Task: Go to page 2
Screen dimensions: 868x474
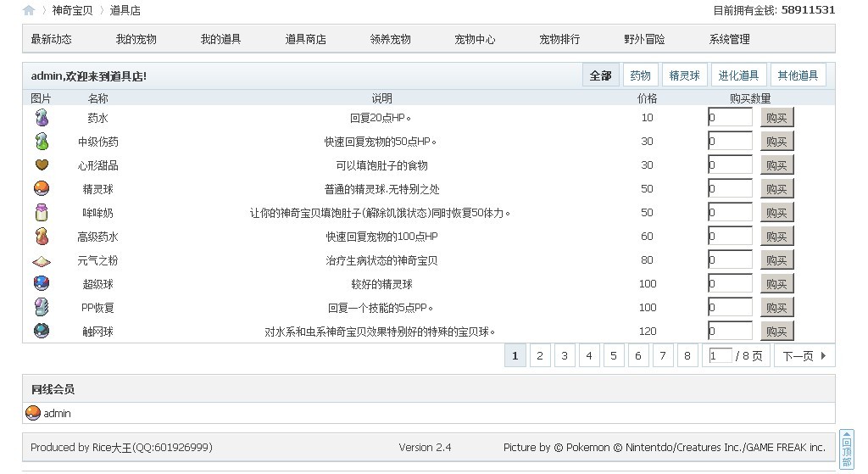Action: coord(540,355)
